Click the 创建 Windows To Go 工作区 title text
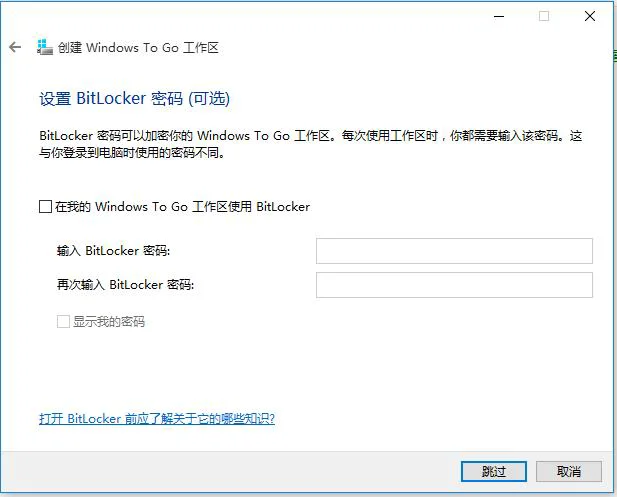Image resolution: width=617 pixels, height=497 pixels. tap(138, 48)
